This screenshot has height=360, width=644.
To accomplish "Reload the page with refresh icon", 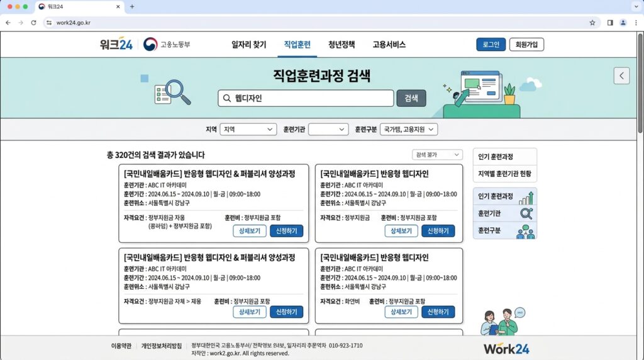I will [x=34, y=23].
